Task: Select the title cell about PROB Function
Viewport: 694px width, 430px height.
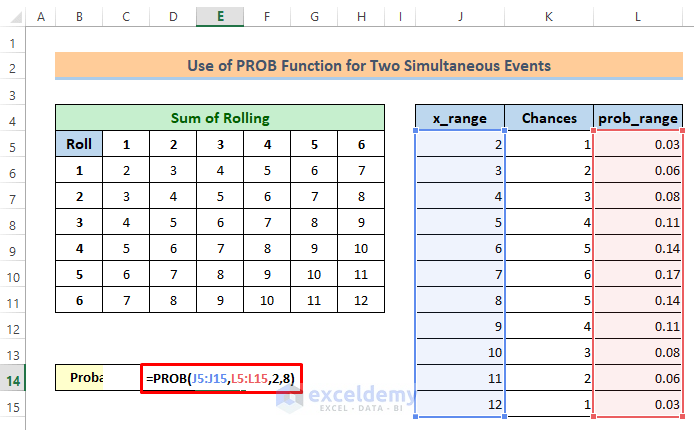Action: pyautogui.click(x=368, y=66)
